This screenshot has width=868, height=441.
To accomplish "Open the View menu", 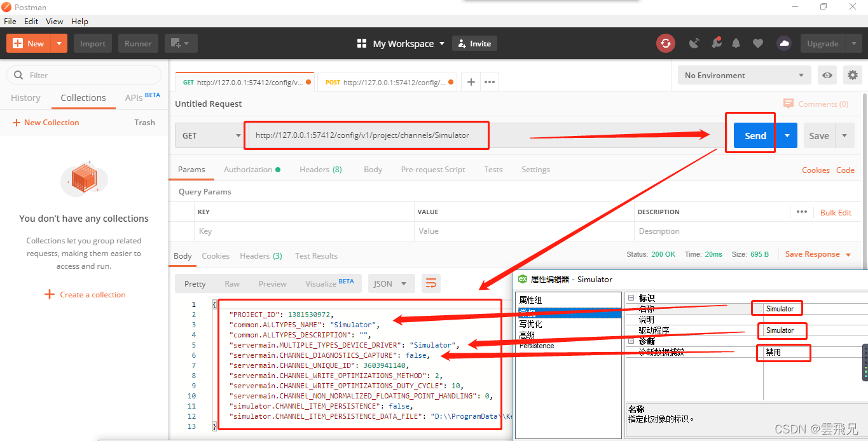I will tap(55, 21).
